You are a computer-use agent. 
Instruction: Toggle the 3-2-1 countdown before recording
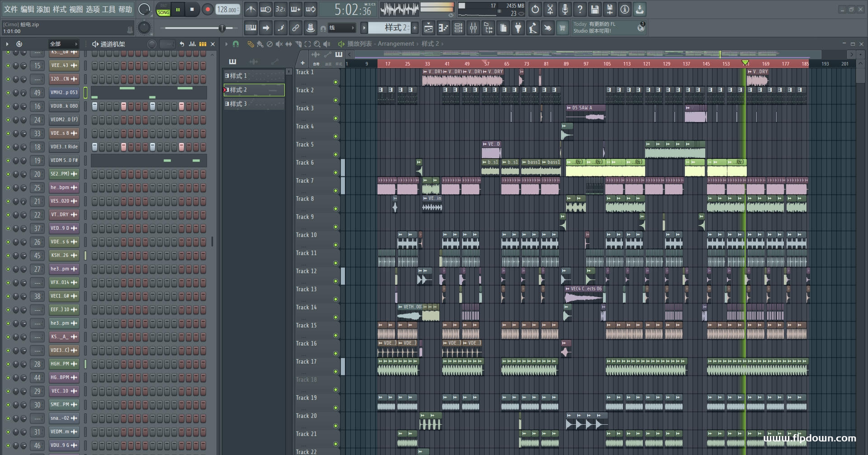pyautogui.click(x=280, y=9)
